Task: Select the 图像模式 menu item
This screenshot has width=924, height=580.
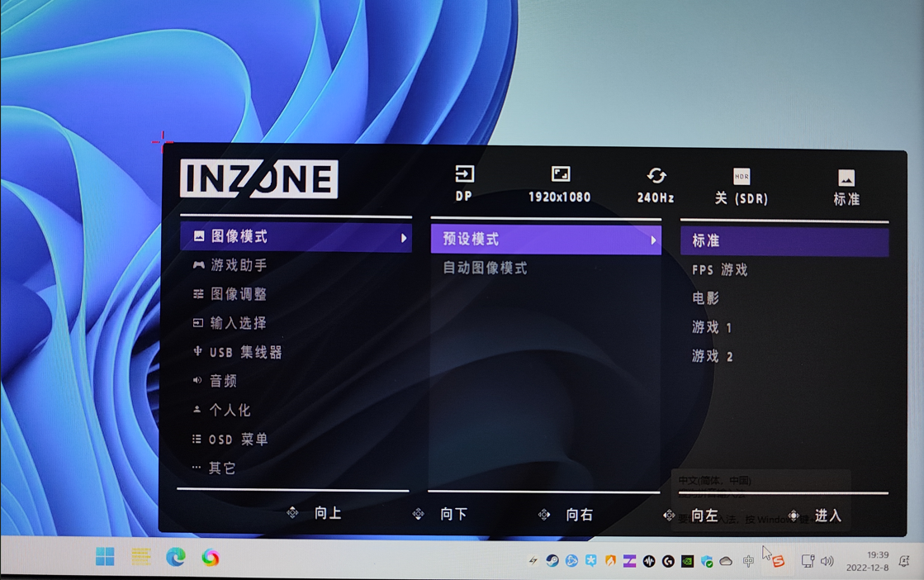Action: 296,237
